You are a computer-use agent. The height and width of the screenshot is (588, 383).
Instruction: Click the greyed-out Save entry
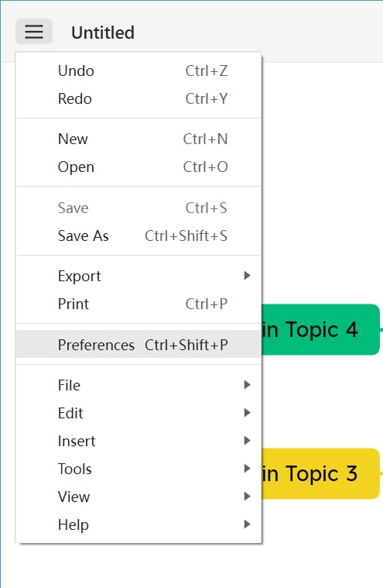coord(138,208)
